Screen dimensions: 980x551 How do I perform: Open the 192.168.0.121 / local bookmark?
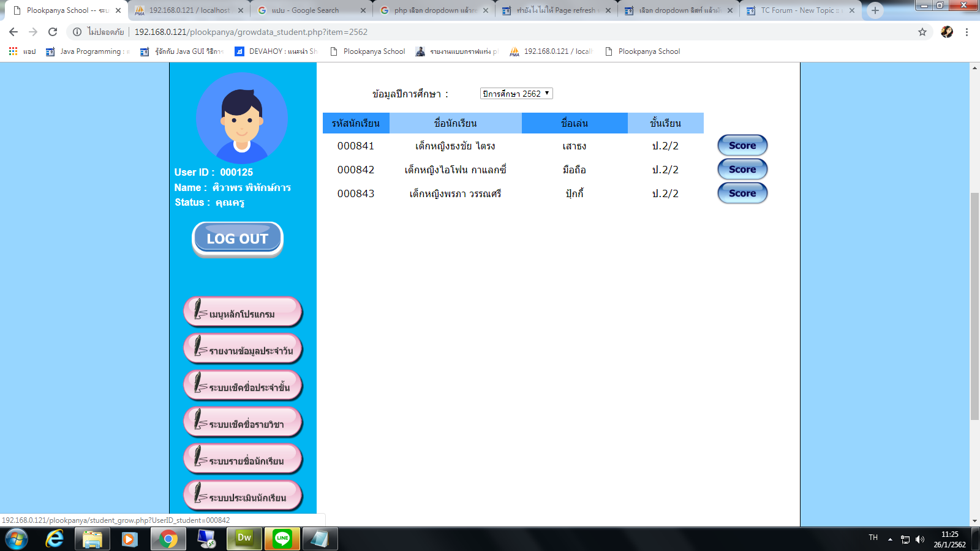point(551,51)
